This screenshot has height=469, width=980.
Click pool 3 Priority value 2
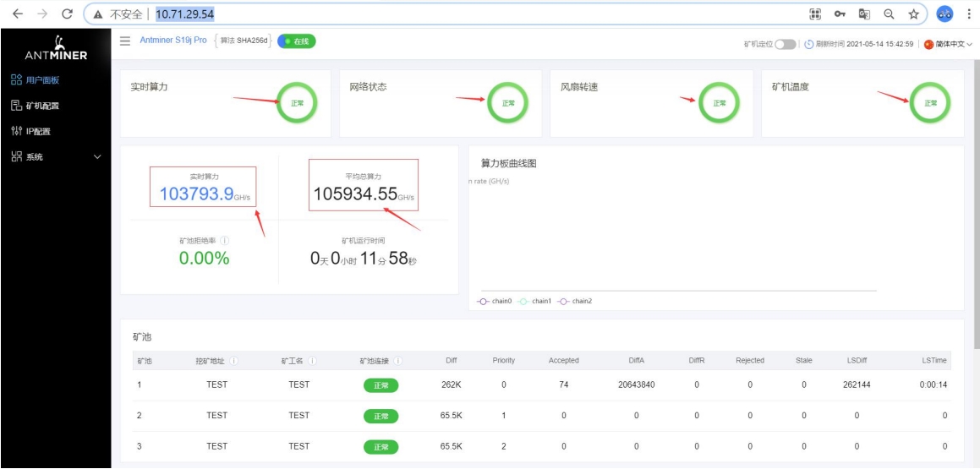coord(504,446)
